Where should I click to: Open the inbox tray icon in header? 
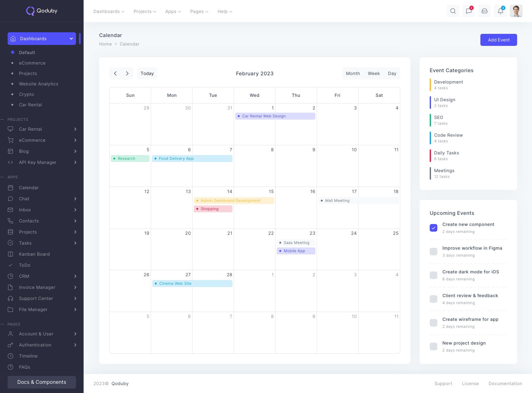pyautogui.click(x=484, y=11)
